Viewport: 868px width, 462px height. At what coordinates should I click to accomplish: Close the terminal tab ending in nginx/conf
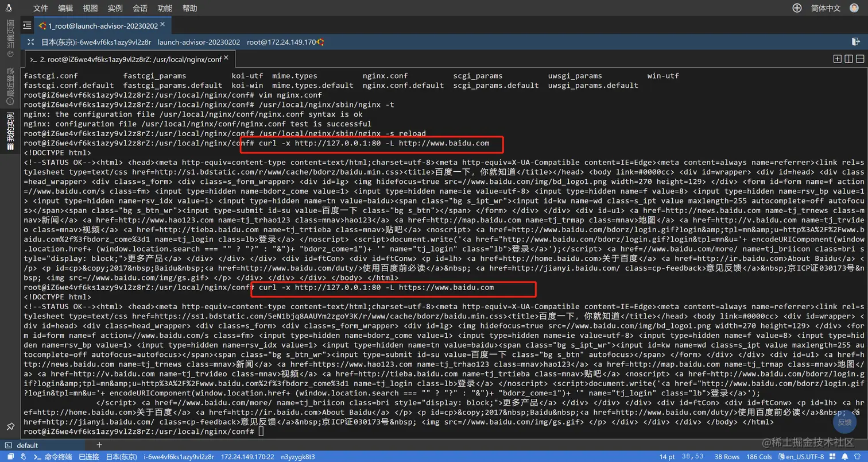click(x=226, y=58)
